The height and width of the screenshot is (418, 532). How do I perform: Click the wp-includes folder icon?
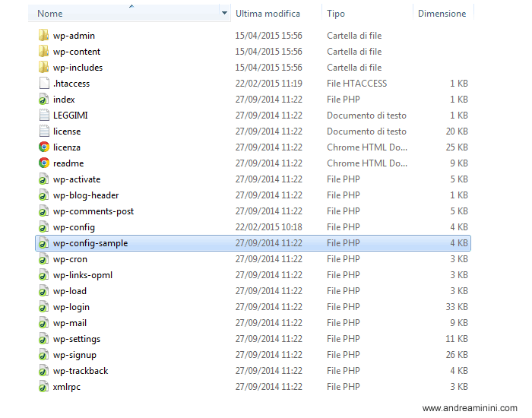click(x=44, y=68)
